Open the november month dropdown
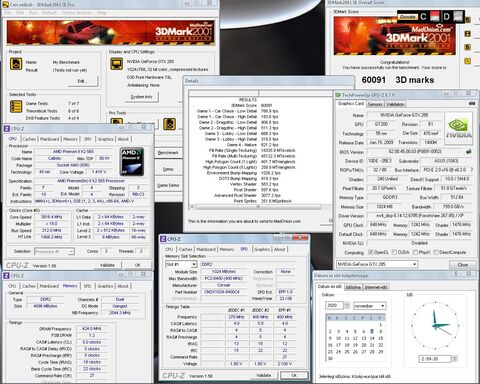The width and height of the screenshot is (480, 384). tap(369, 306)
